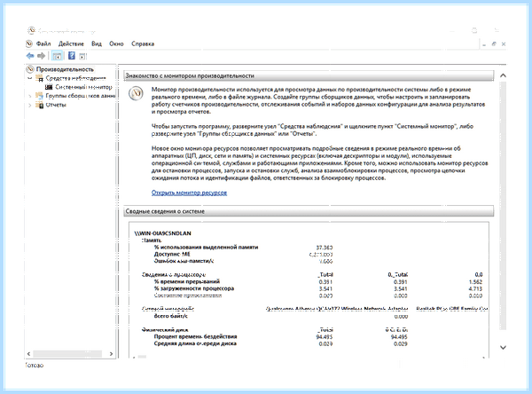Click the Performance Monitor icon left of Файл
This screenshot has height=394, width=532.
(x=29, y=43)
